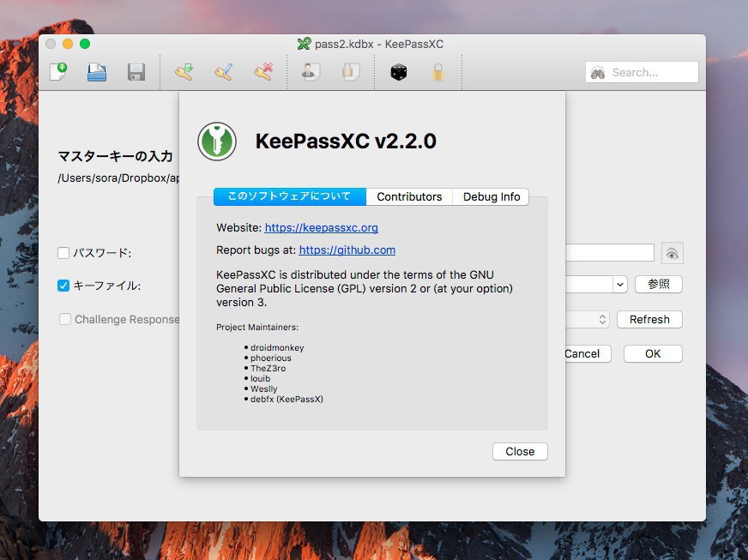The image size is (748, 560).
Task: Click the Copy username toolbar icon
Action: (311, 72)
